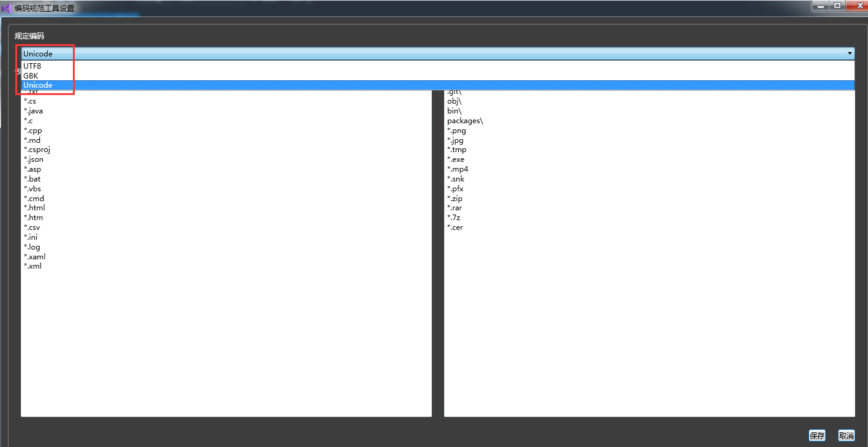The width and height of the screenshot is (868, 447).
Task: Pick the highlighted Unicode option in the list
Action: tap(437, 85)
